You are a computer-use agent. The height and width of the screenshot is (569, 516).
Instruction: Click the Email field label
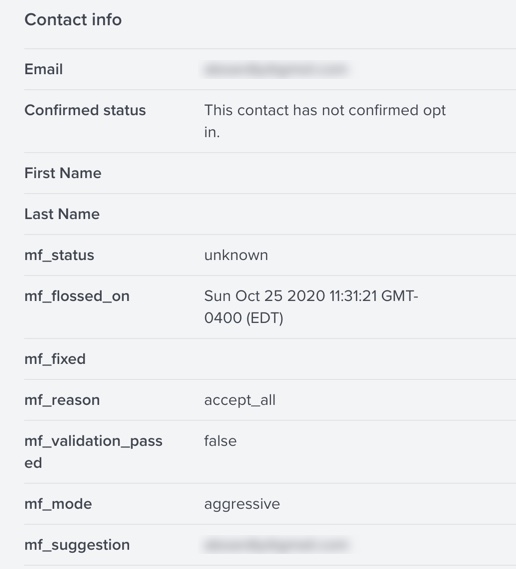(44, 69)
